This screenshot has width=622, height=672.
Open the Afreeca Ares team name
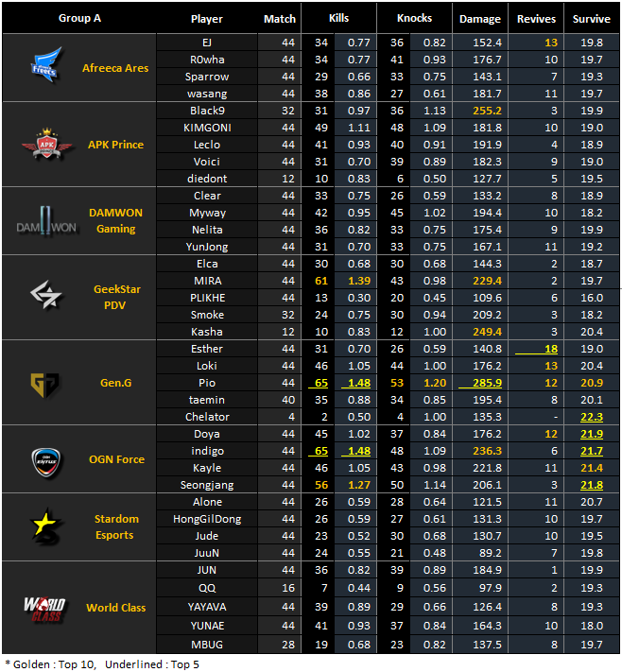(x=115, y=68)
